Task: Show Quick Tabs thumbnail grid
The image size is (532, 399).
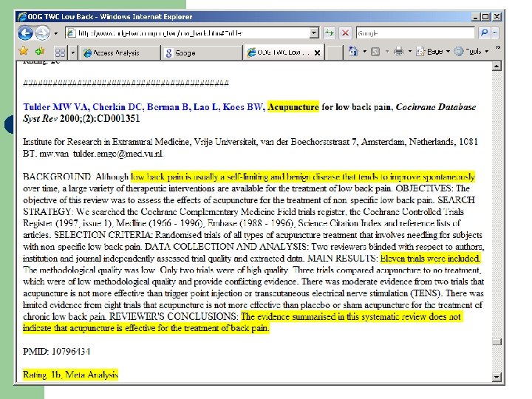Action: (60, 52)
